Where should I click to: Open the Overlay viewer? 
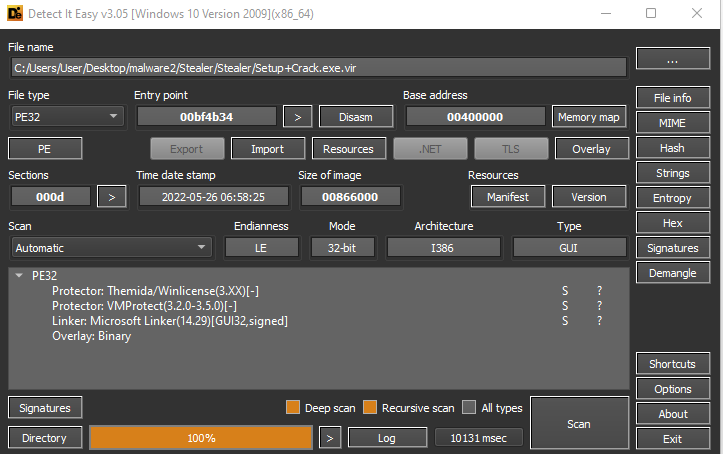592,148
